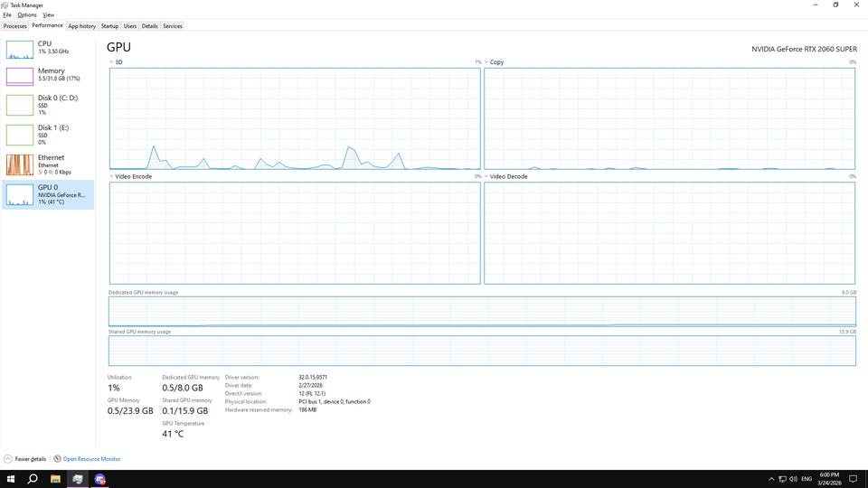Open the Video Decode engine dropdown
Viewport: 868px width, 488px height.
[x=506, y=176]
